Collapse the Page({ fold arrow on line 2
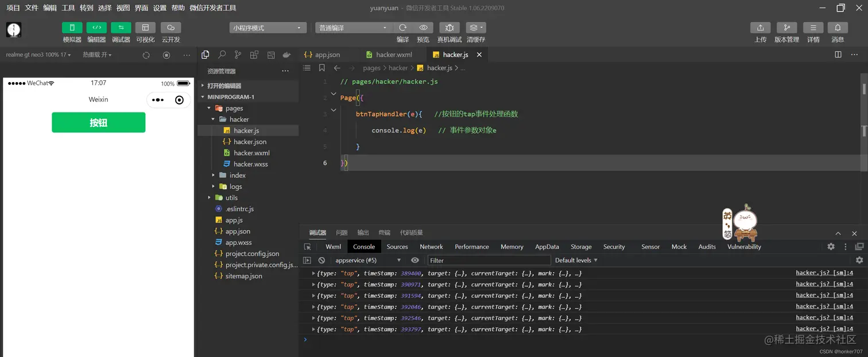The width and height of the screenshot is (868, 357). pos(334,94)
